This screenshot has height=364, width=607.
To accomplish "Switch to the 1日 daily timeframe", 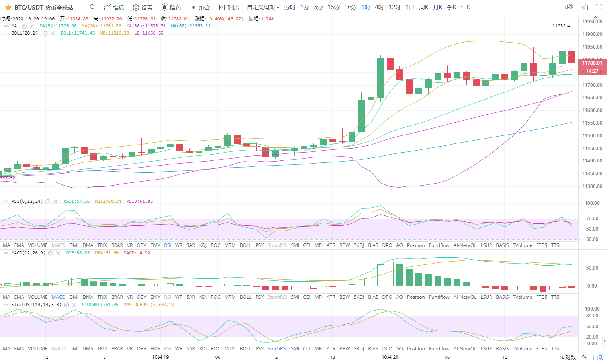I will click(410, 7).
